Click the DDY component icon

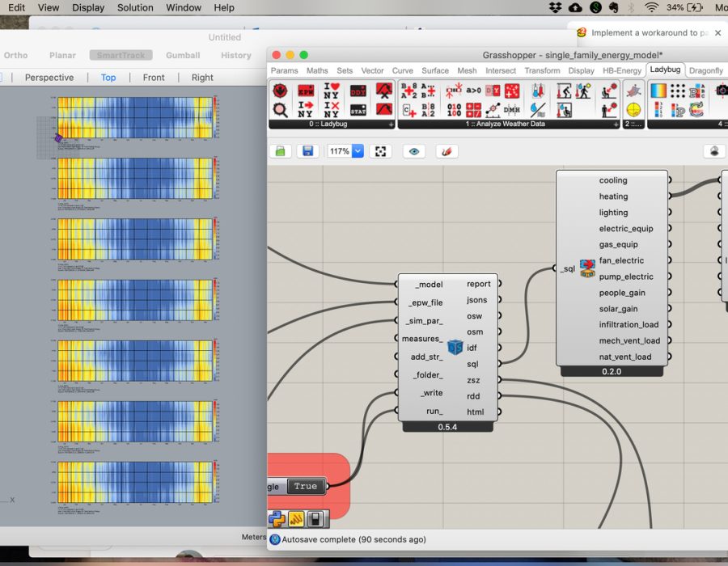[x=358, y=91]
